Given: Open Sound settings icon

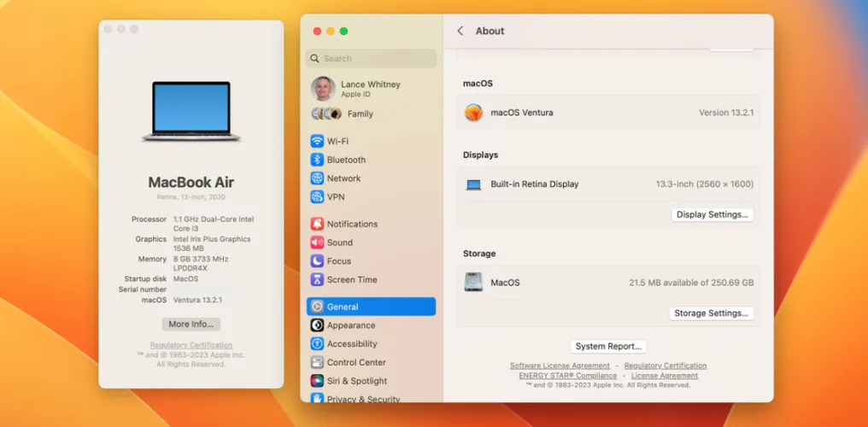Looking at the screenshot, I should [x=317, y=243].
